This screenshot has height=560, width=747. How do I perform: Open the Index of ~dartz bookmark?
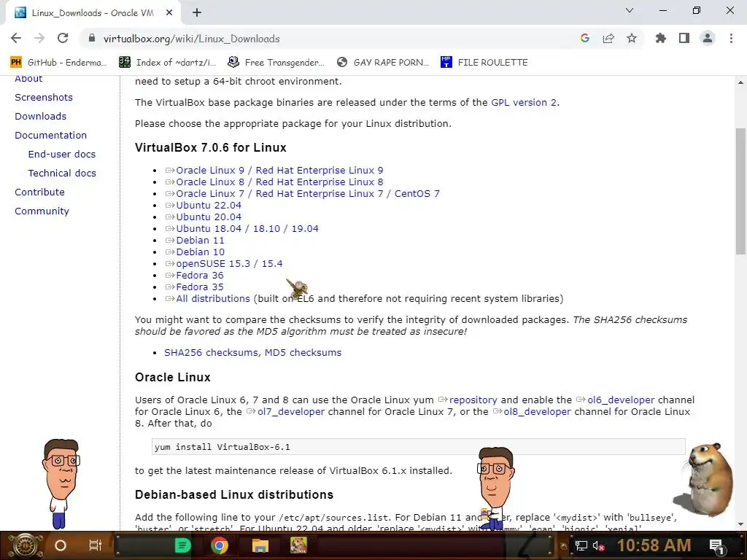click(168, 63)
